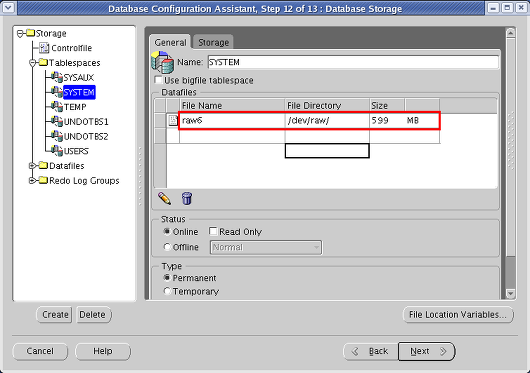Click the vertical scrollbar down arrow
This screenshot has height=373, width=530.
coord(510,293)
